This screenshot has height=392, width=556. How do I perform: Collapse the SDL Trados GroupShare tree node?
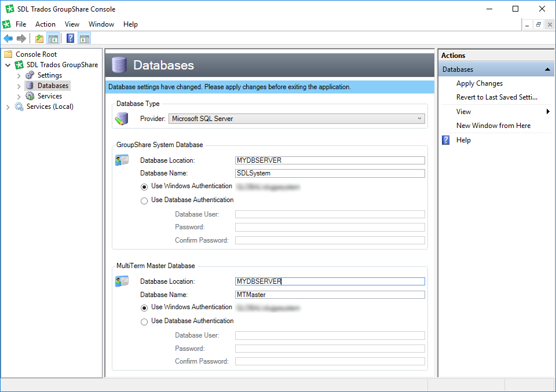8,65
